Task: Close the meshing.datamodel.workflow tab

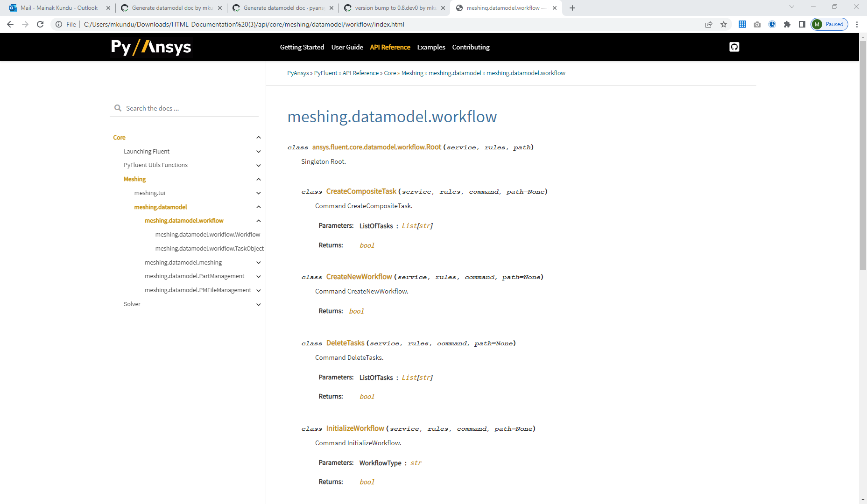Action: click(x=555, y=8)
